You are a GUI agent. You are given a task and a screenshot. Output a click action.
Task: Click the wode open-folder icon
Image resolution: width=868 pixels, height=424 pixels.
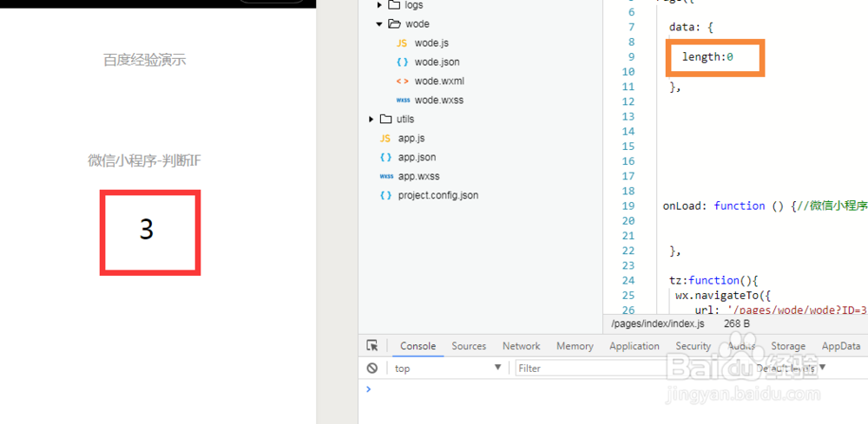pos(394,23)
